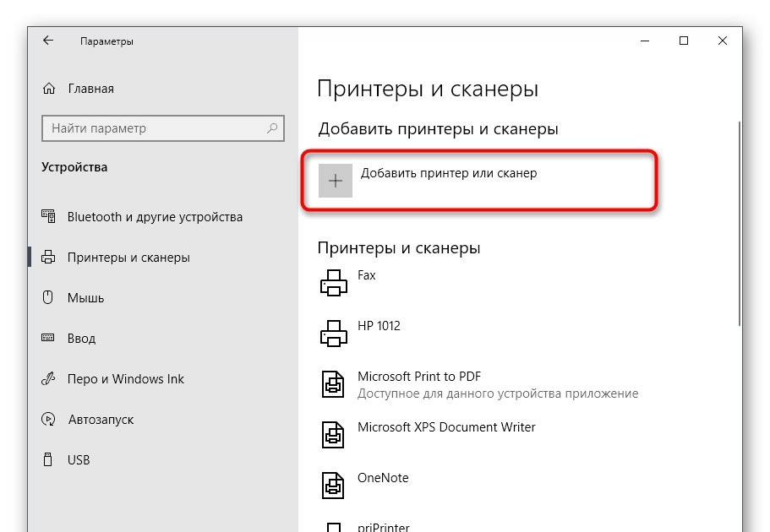
Task: Select the Bluetooth devices icon
Action: (x=48, y=216)
